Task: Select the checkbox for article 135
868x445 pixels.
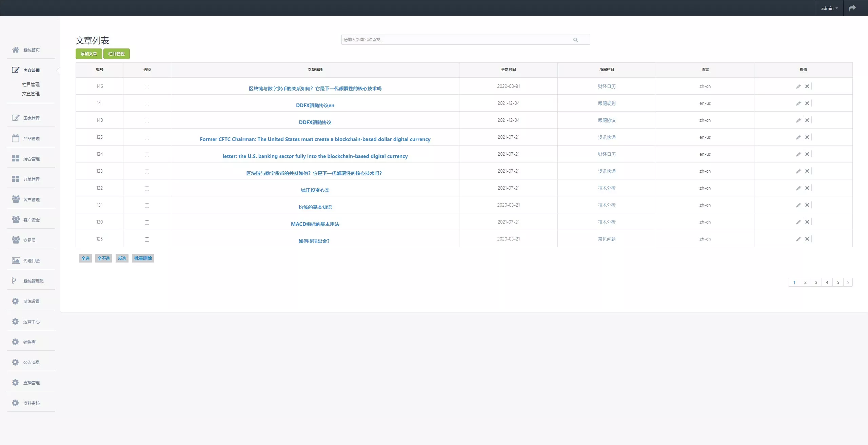Action: coord(147,138)
